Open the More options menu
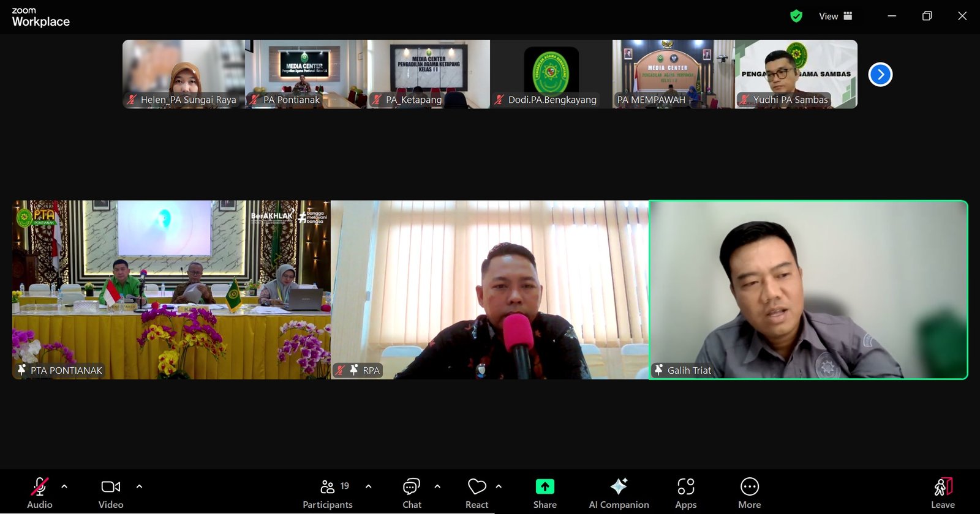The width and height of the screenshot is (980, 514). coord(749,493)
